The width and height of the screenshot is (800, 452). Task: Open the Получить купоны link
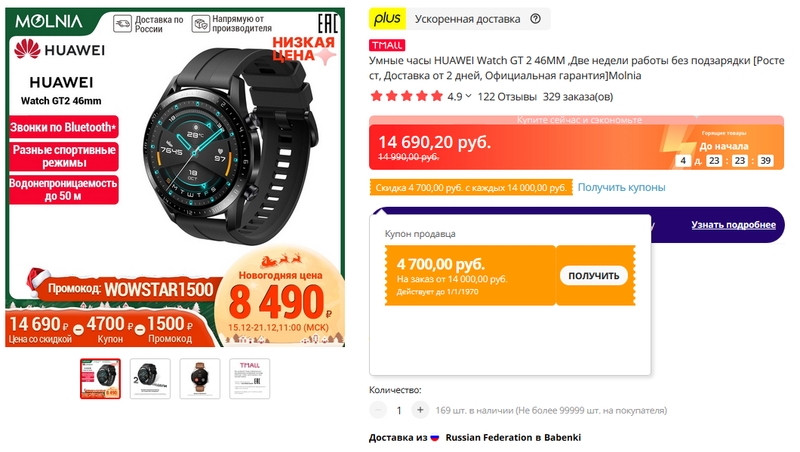pos(621,187)
